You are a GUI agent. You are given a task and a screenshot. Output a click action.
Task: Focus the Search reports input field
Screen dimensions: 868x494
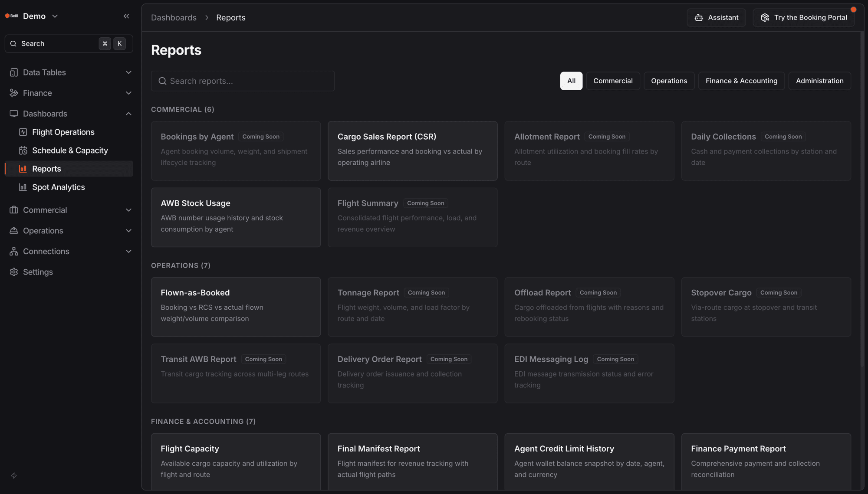point(243,81)
